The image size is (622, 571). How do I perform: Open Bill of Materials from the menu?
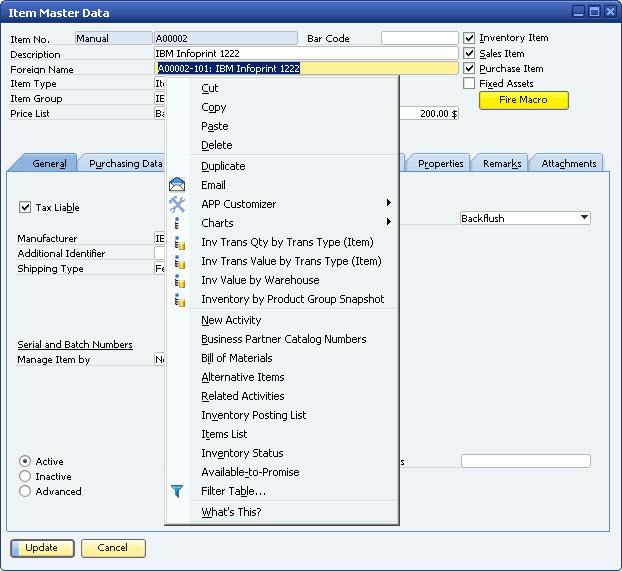pos(236,358)
